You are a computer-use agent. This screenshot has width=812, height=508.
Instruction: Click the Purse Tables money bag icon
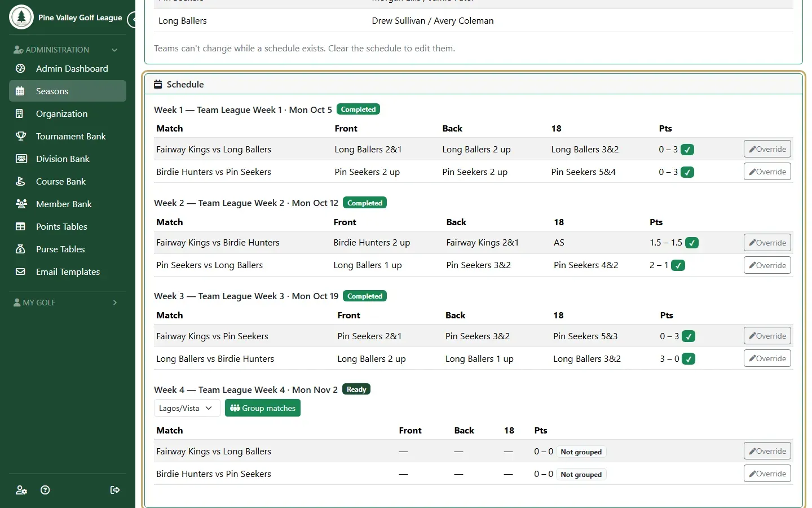coord(20,249)
